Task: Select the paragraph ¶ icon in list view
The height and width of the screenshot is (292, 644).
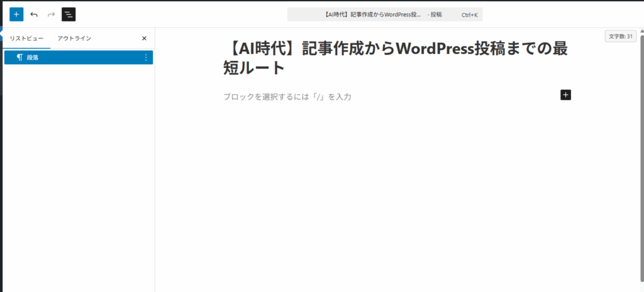Action: point(19,57)
